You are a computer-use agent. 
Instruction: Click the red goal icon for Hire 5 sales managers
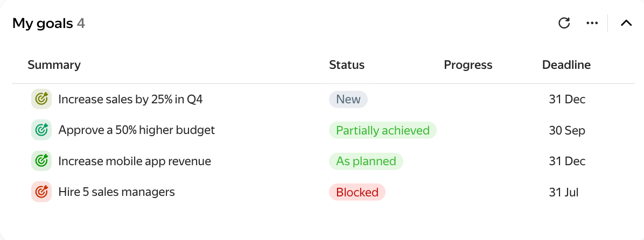41,192
